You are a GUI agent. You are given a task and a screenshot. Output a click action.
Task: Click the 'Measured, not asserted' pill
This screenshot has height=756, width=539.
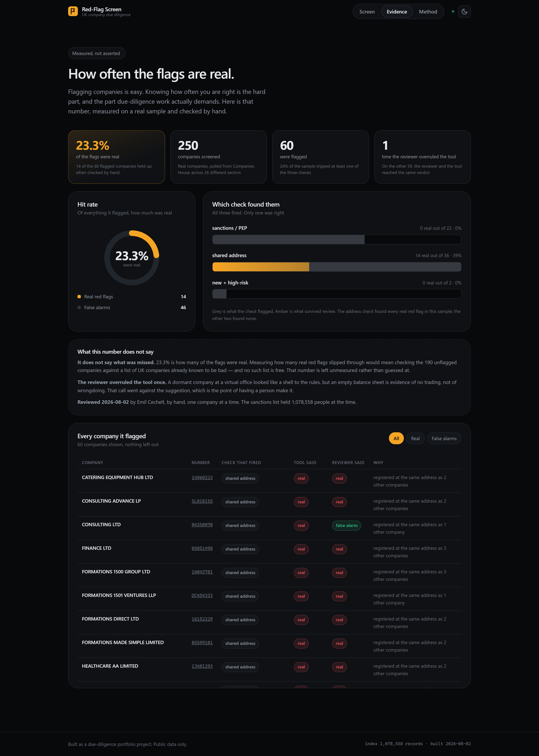click(96, 54)
